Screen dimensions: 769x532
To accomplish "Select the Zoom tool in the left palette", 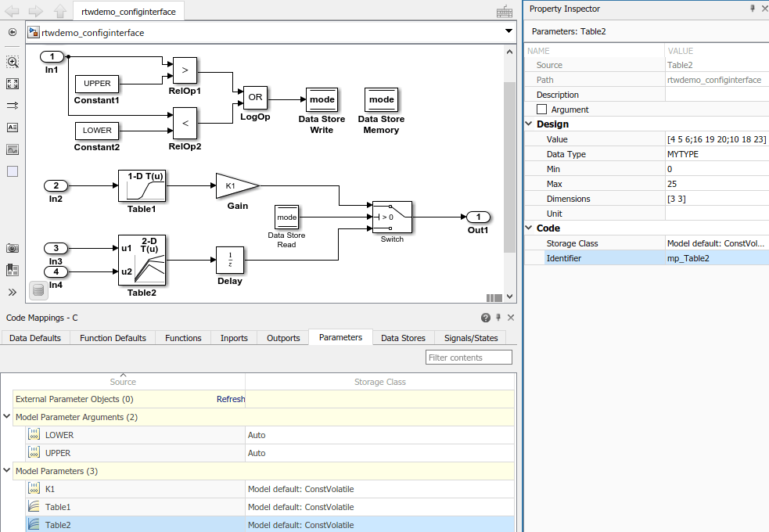I will (x=12, y=62).
